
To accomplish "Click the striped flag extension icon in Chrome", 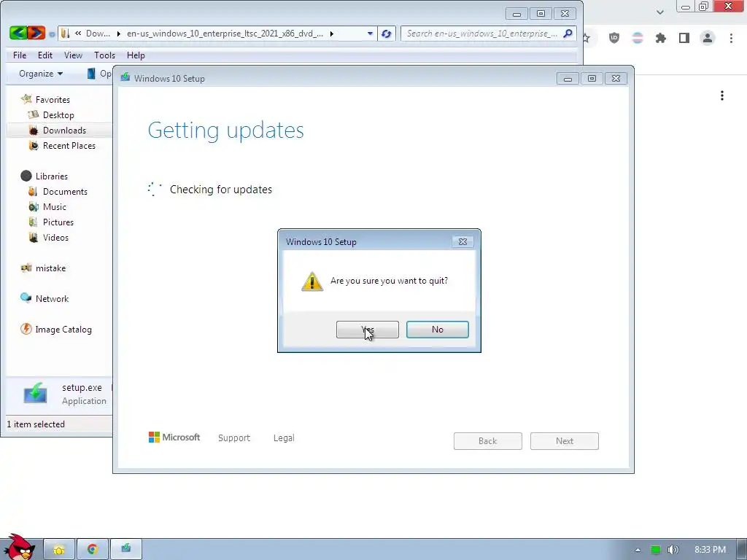I will 638,38.
